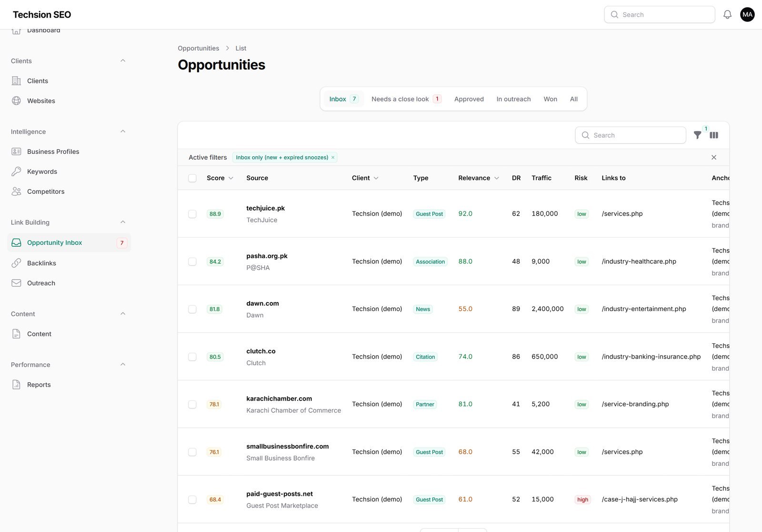Click the Clients building icon in sidebar
This screenshot has width=762, height=532.
point(16,81)
